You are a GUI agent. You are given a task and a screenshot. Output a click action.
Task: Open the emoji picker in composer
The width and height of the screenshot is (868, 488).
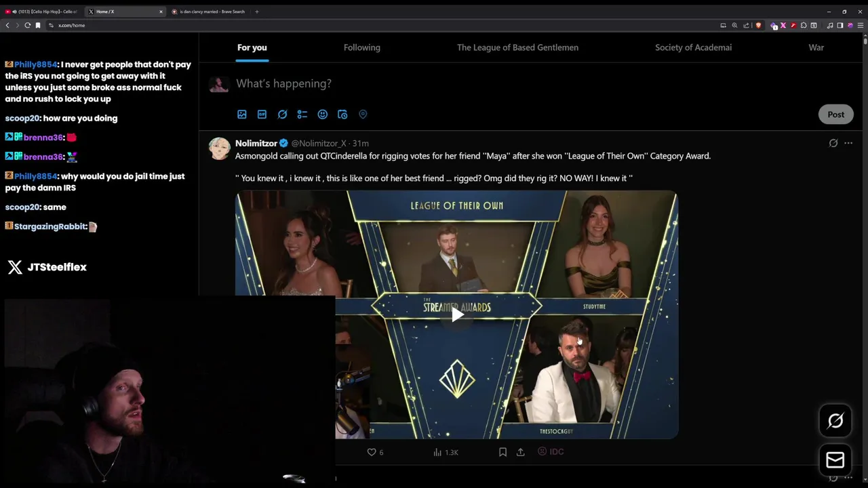323,115
